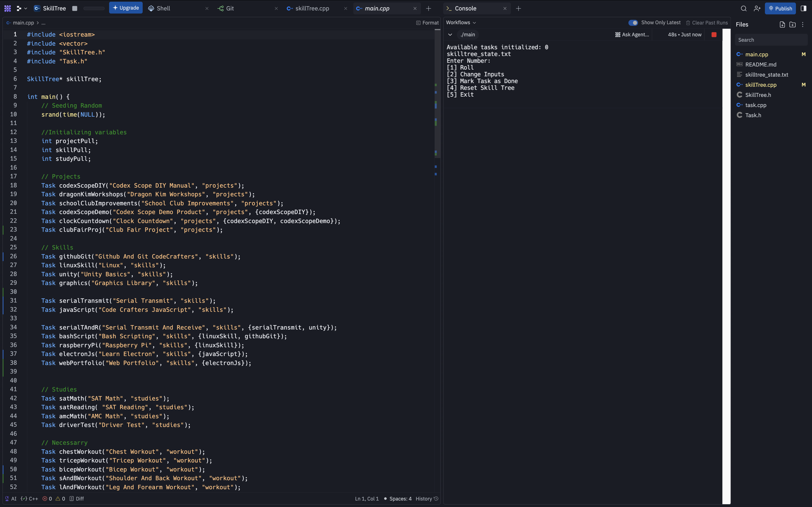
Task: Toggle the right sidebar panel icon
Action: pos(803,8)
